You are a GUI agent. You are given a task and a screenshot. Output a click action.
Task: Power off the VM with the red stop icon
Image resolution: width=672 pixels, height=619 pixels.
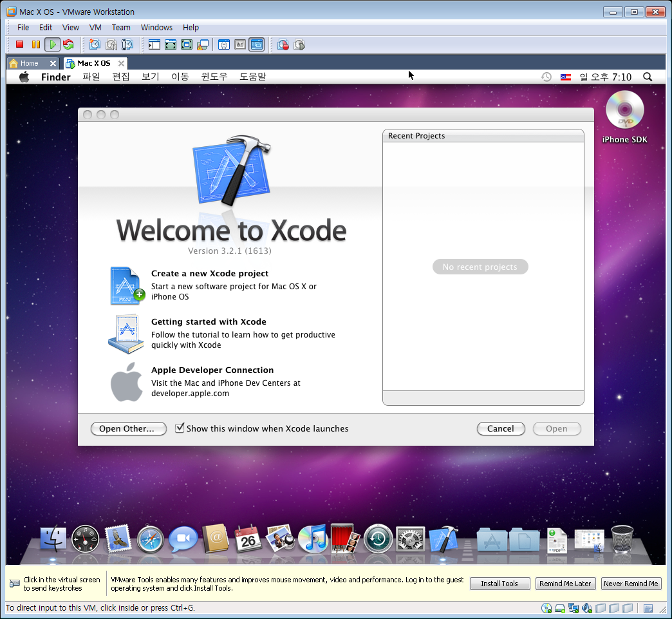20,44
